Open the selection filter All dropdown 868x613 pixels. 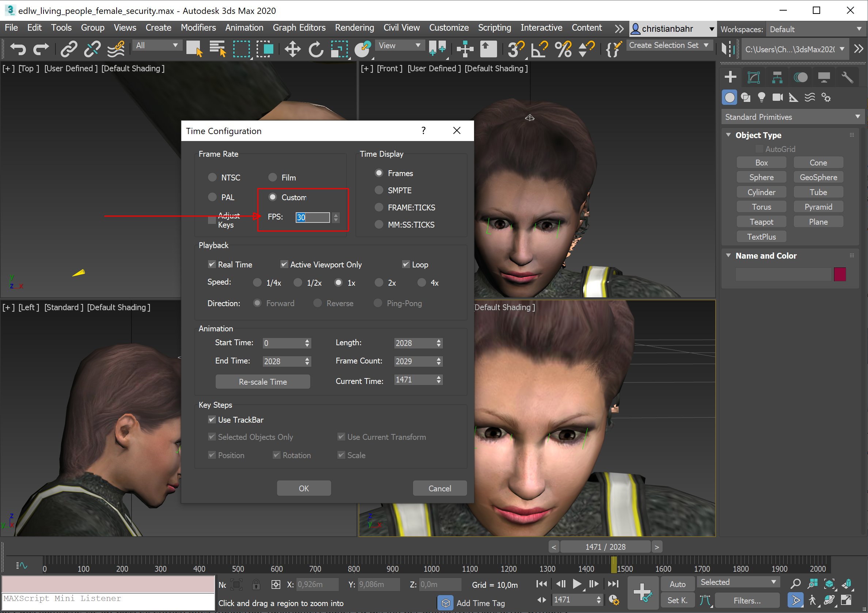(157, 45)
